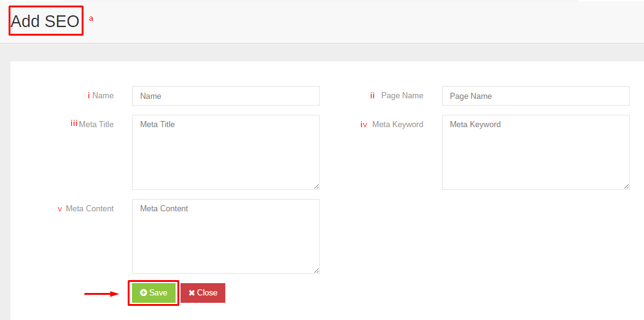Screen dimensions: 644x320
Task: Click the Add SEO page heading
Action: coord(45,21)
